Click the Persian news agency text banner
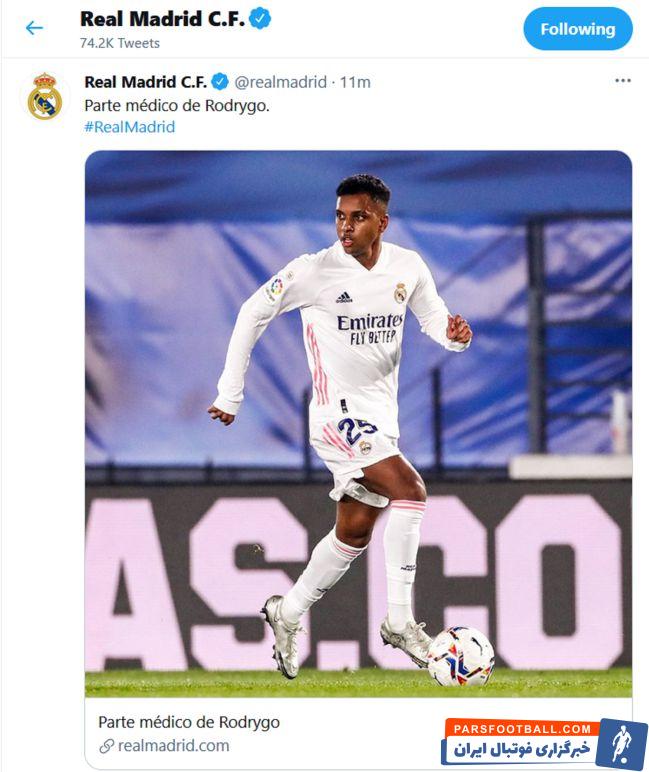The height and width of the screenshot is (772, 649). [522, 750]
